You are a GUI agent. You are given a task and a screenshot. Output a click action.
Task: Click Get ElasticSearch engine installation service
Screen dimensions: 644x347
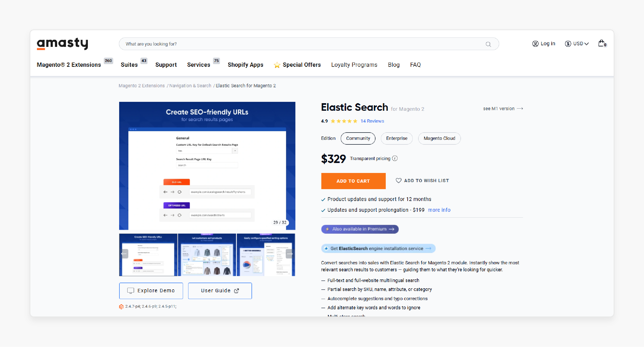pyautogui.click(x=378, y=248)
